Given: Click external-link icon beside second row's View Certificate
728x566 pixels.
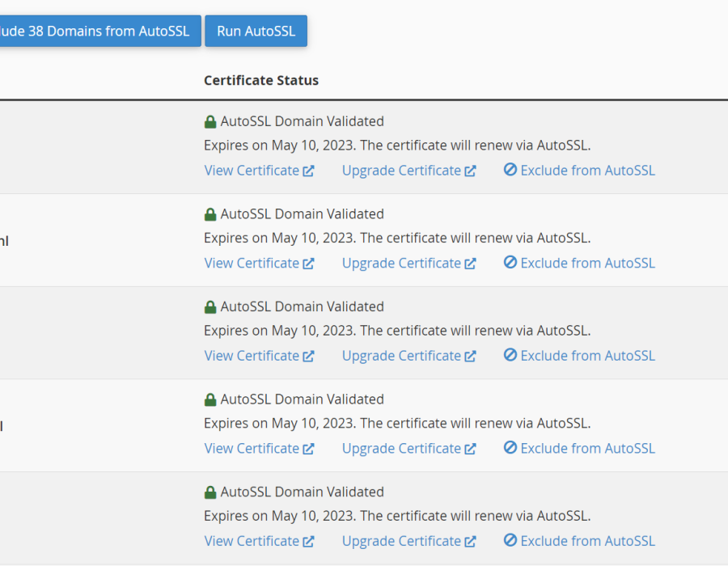Looking at the screenshot, I should pyautogui.click(x=308, y=264).
